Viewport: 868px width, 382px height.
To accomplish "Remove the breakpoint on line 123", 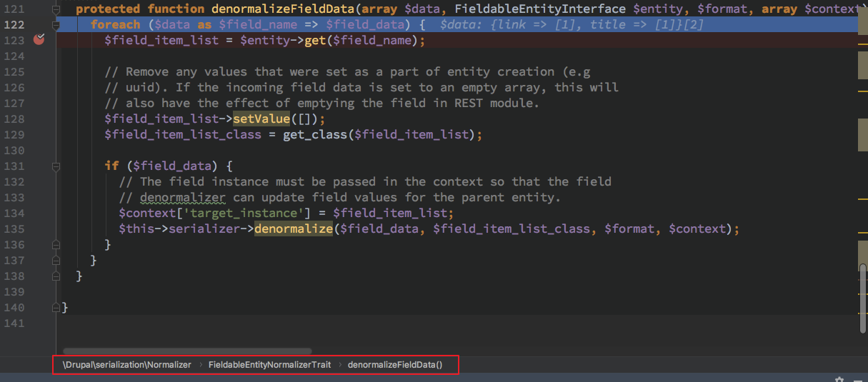I will point(39,40).
